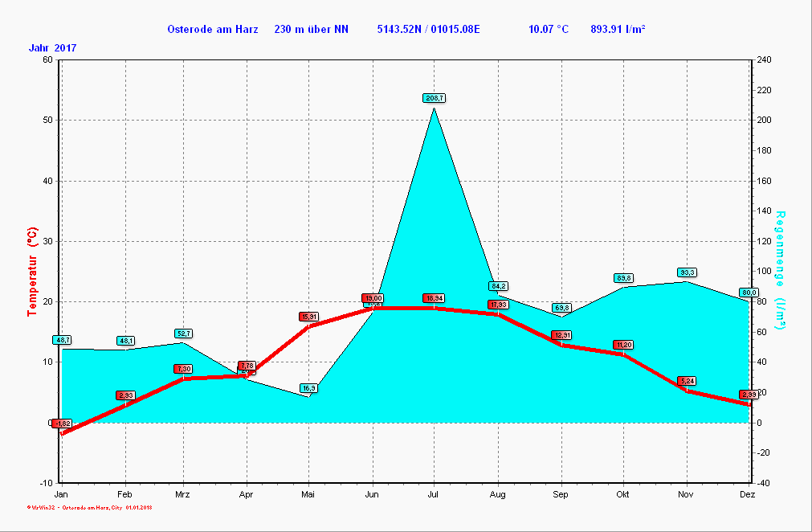This screenshot has height=532, width=812.
Task: Click the July rainfall label 208,7
Action: point(434,98)
